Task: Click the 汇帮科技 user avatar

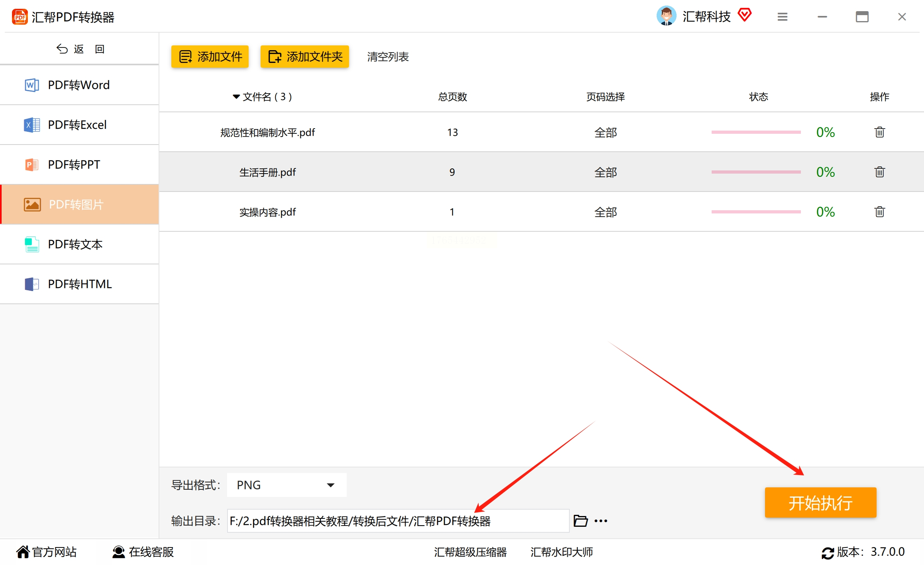Action: (x=666, y=16)
